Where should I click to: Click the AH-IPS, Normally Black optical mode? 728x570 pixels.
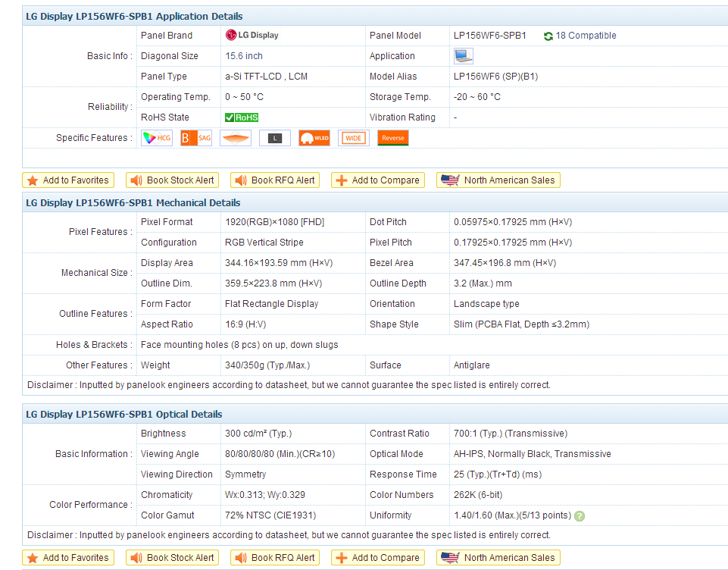pos(533,454)
